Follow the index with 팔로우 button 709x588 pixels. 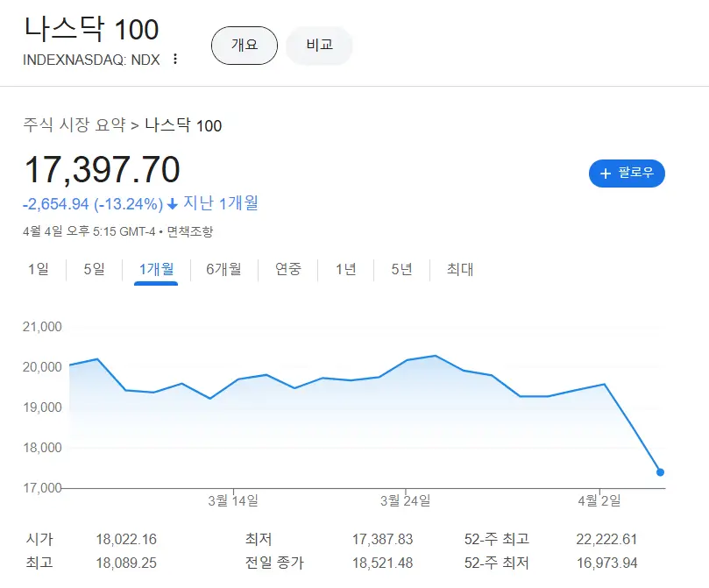tap(627, 174)
